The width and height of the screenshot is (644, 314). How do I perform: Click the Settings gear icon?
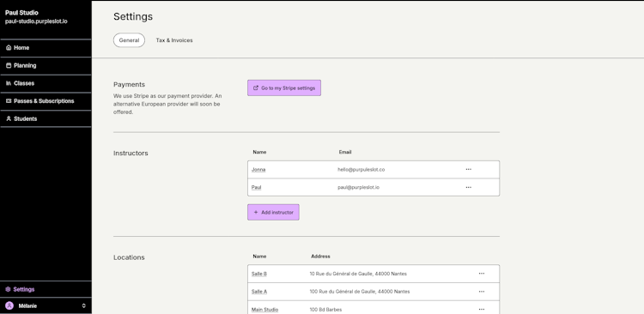[x=8, y=289]
